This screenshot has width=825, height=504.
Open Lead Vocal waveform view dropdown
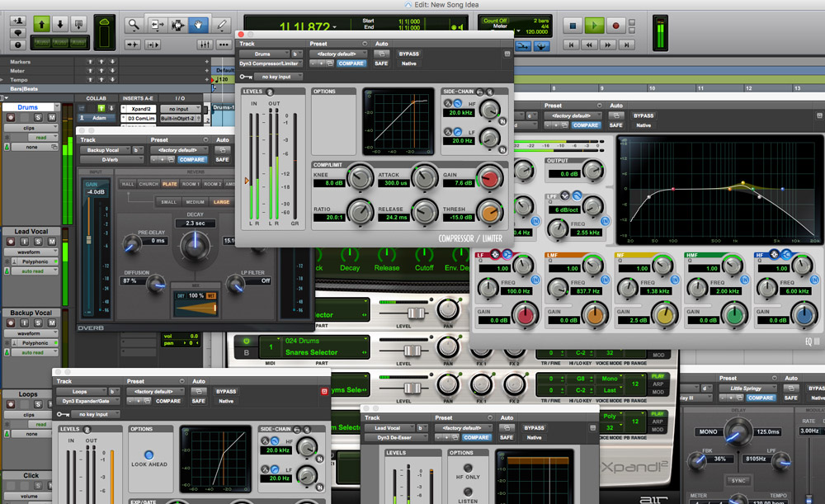(31, 252)
